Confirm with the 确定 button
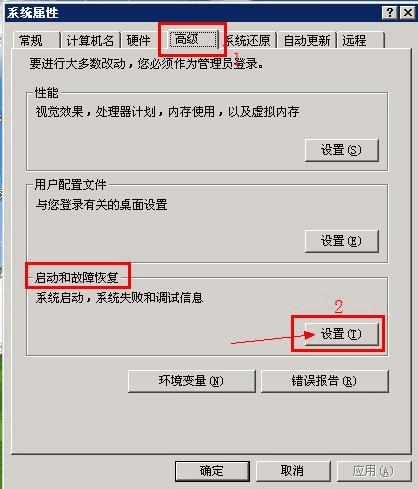Screen dimensions: 418x489 pos(212,471)
